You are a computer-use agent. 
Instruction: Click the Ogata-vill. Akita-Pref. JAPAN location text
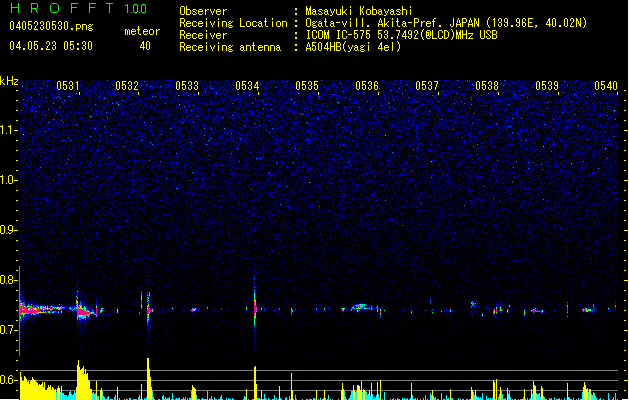[446, 23]
